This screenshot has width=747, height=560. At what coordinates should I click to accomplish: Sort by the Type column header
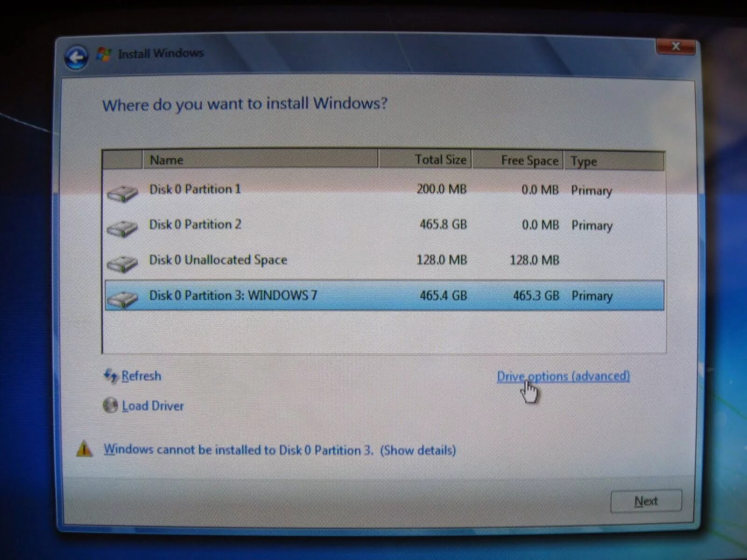(x=613, y=161)
